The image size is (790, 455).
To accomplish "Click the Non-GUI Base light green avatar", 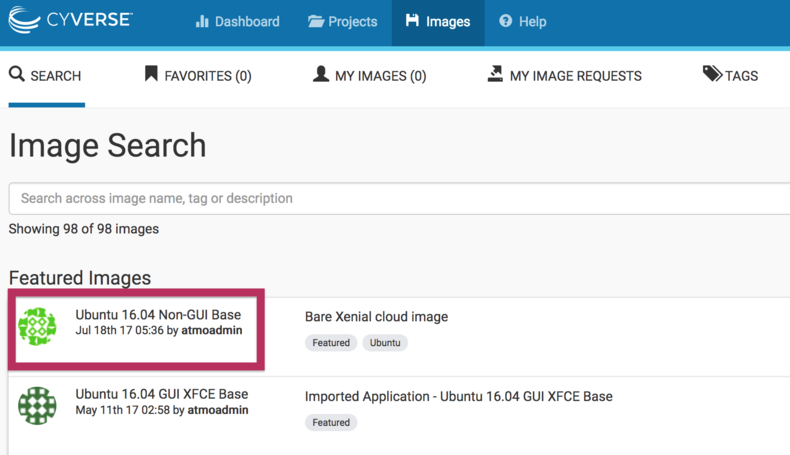I will pos(37,327).
